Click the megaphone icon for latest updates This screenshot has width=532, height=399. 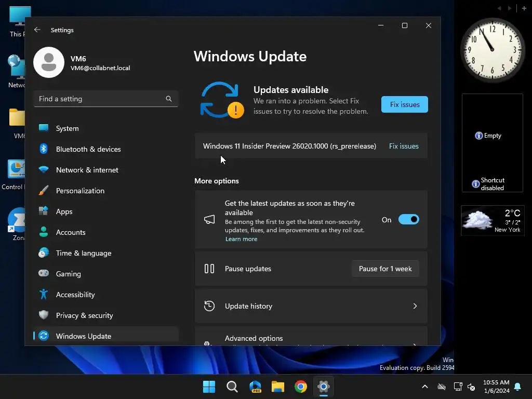[x=209, y=220]
